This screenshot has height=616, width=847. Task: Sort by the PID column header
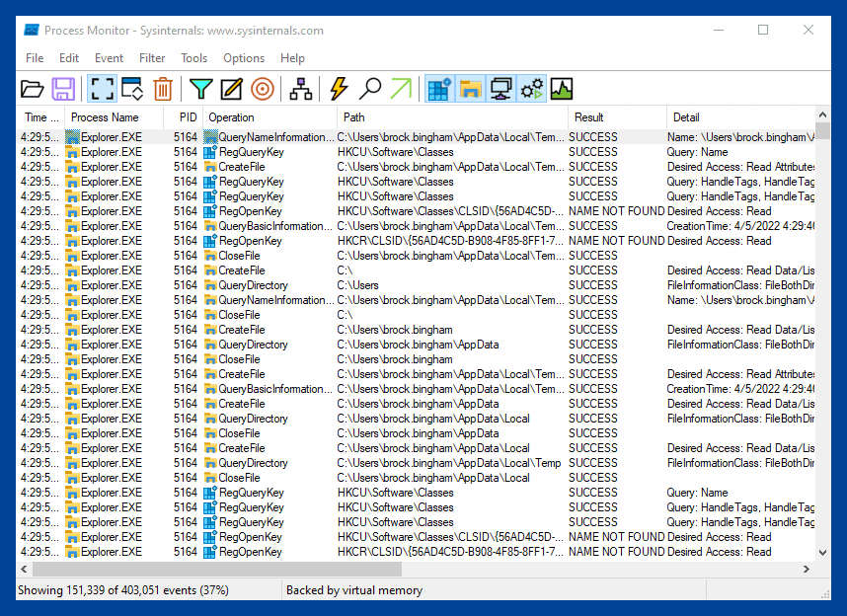click(x=183, y=117)
